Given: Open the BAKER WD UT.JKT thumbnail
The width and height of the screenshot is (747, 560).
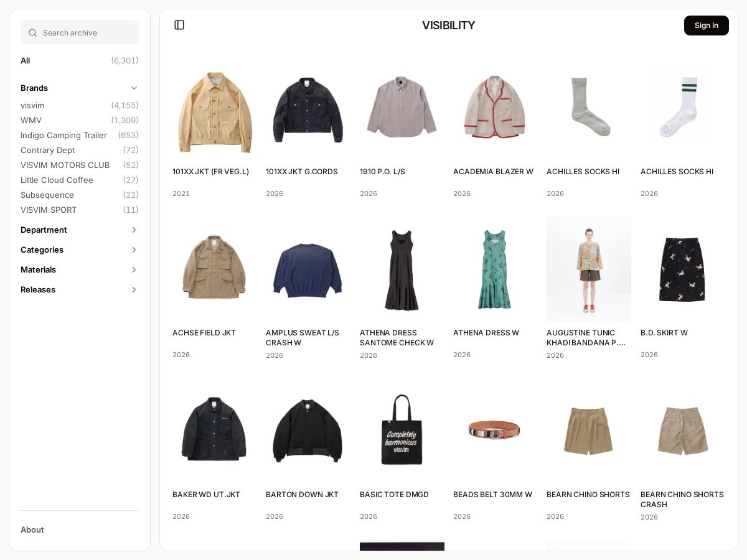Looking at the screenshot, I should tap(215, 431).
